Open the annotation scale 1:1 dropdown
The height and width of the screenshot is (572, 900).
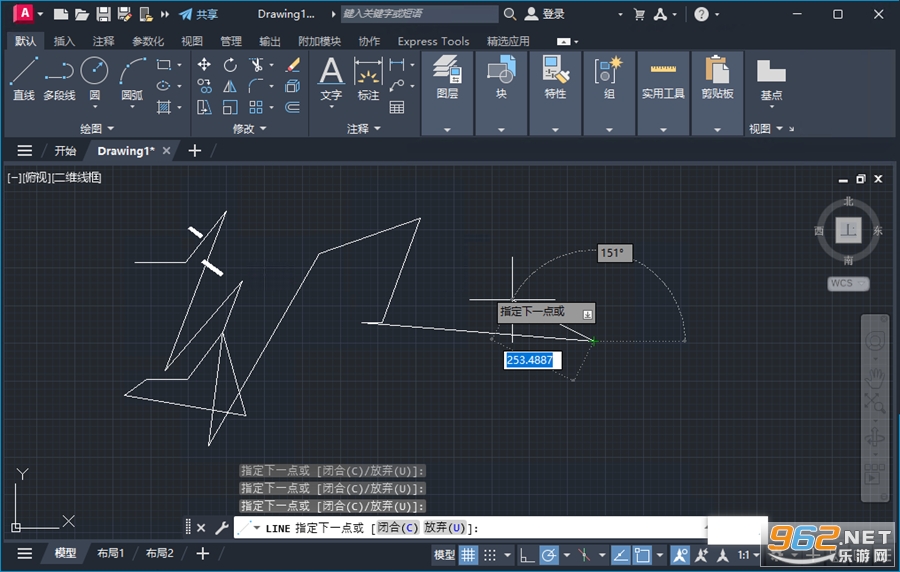point(748,555)
